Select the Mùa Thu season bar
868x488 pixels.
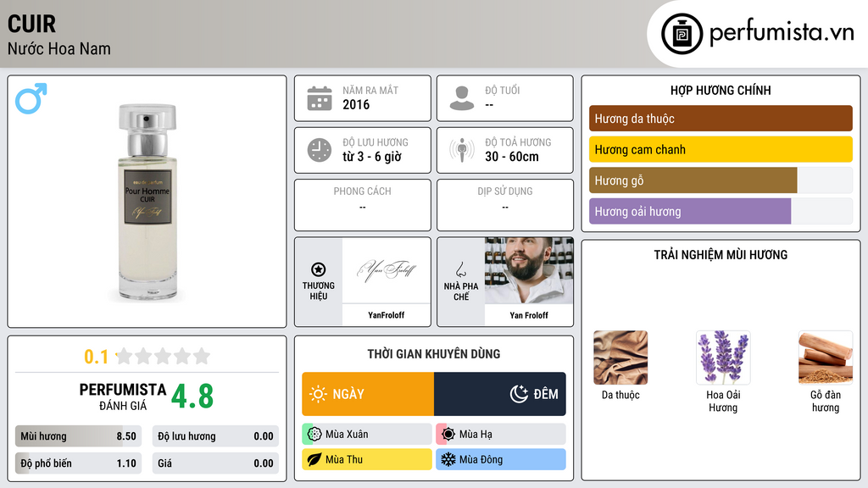[367, 459]
